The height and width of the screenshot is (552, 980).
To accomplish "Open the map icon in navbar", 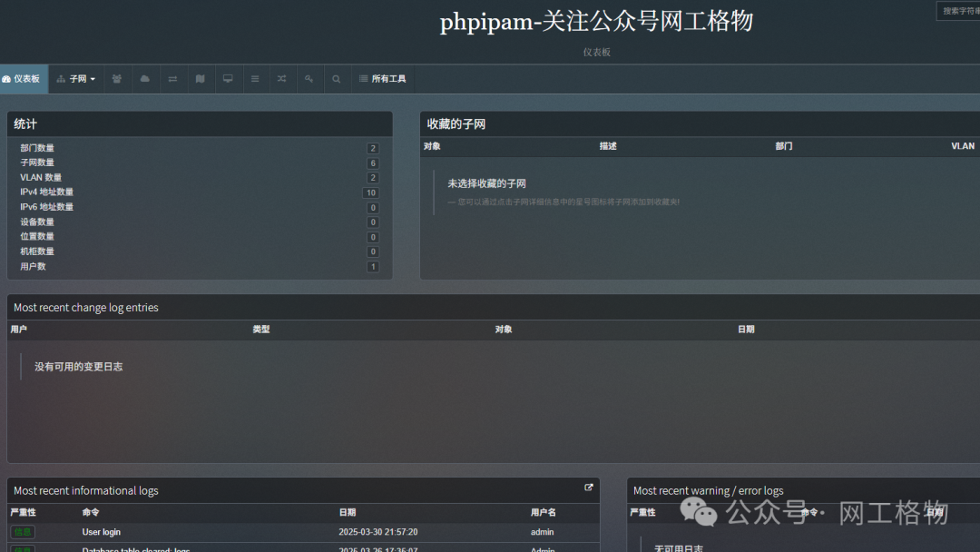I will [200, 79].
